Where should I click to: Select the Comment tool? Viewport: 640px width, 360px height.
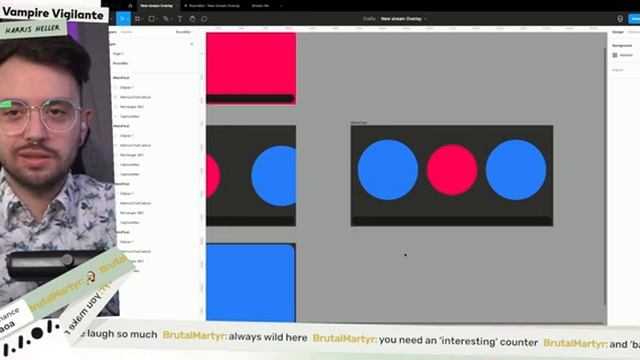[204, 19]
